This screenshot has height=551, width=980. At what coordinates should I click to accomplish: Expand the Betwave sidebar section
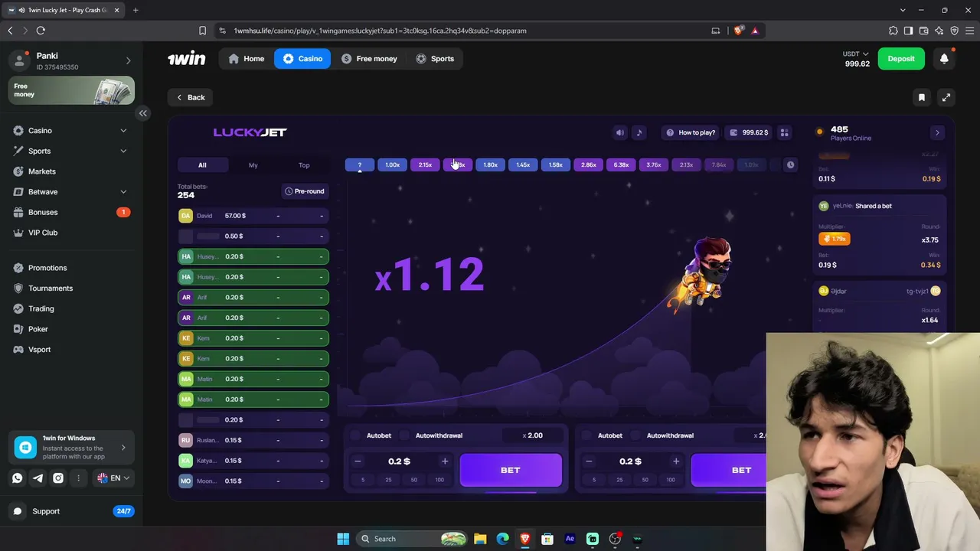[123, 192]
